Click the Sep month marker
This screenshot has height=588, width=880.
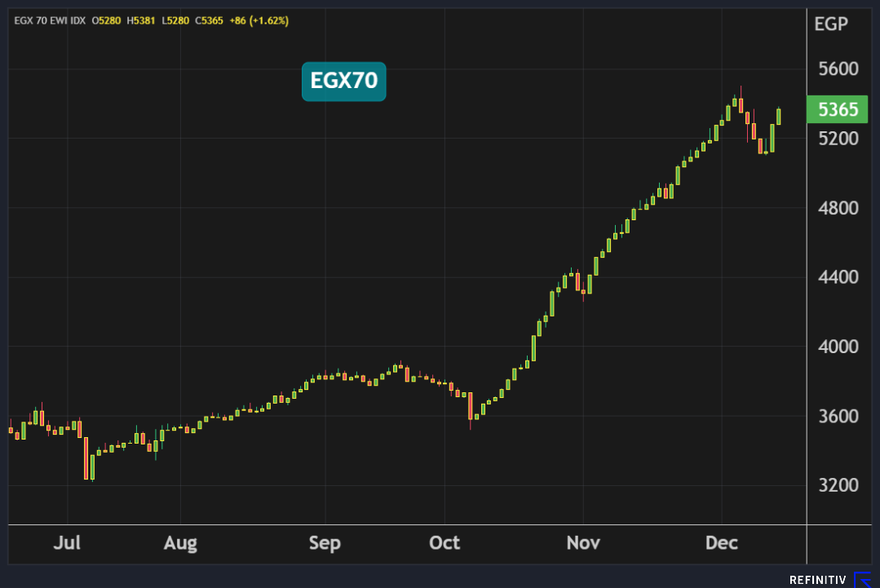pos(325,543)
